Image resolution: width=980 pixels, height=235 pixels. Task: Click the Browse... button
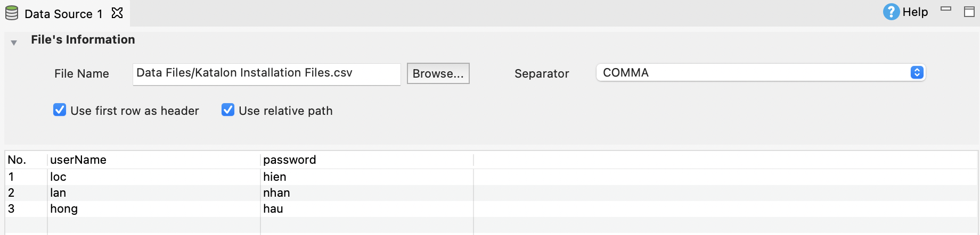point(438,73)
